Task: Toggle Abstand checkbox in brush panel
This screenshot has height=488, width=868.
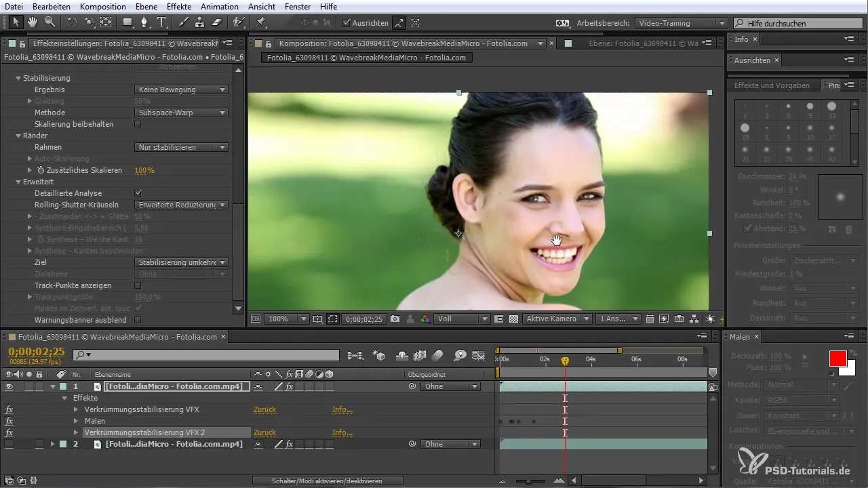Action: 748,228
